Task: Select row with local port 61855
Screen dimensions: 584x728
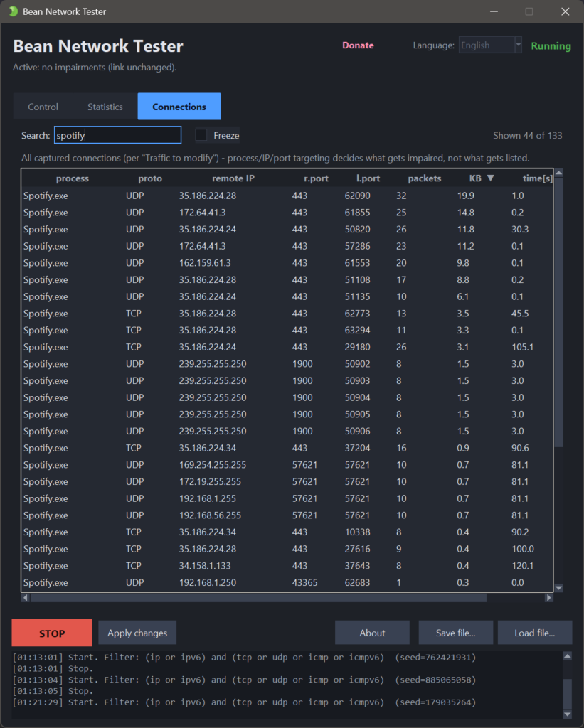Action: pos(287,212)
